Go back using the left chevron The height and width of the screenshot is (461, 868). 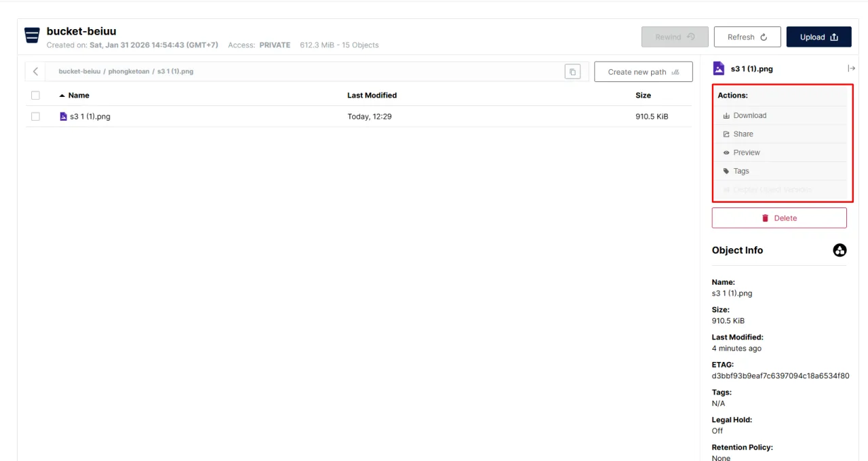click(35, 71)
